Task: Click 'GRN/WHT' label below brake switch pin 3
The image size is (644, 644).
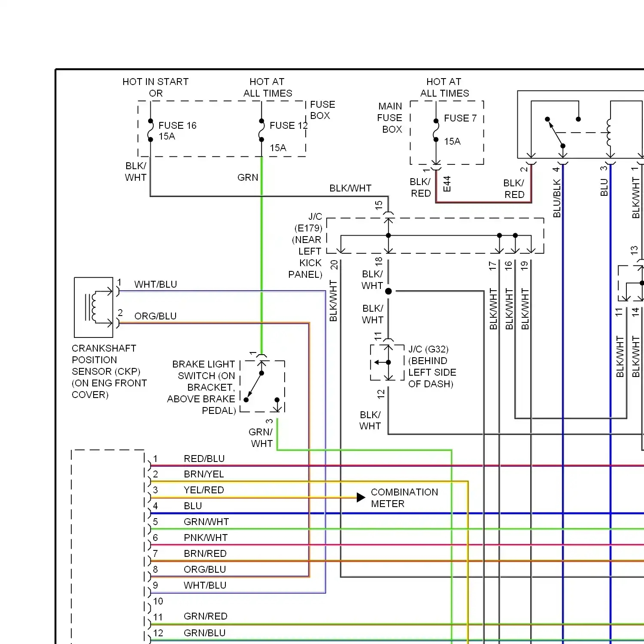Action: (x=261, y=437)
